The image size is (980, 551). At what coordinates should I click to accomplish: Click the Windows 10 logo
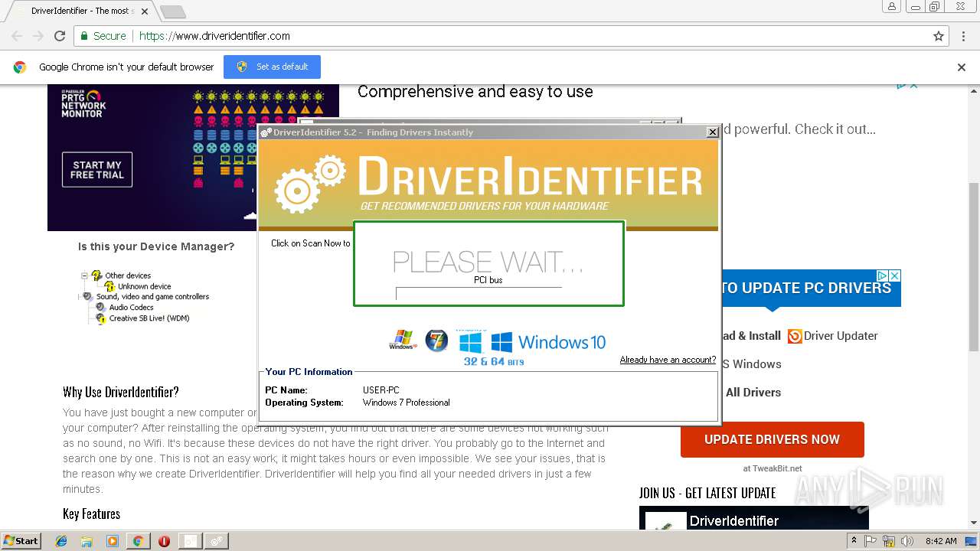(x=547, y=342)
